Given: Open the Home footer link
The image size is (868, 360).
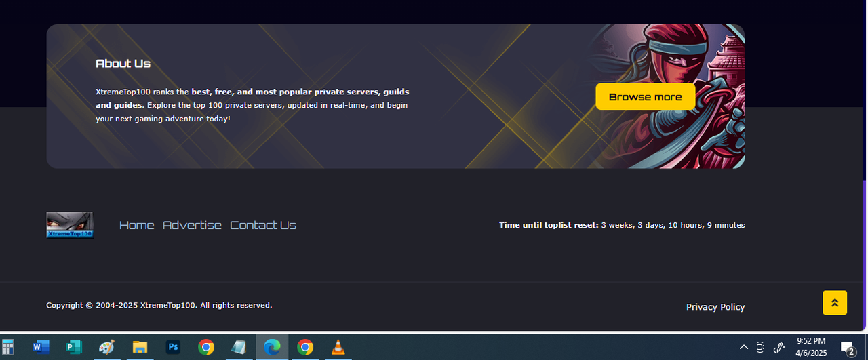Looking at the screenshot, I should click(x=136, y=225).
